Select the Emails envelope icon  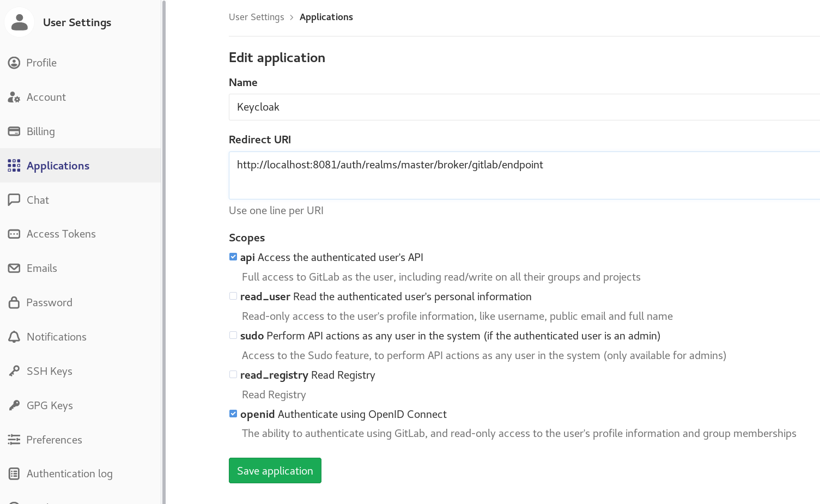tap(14, 268)
